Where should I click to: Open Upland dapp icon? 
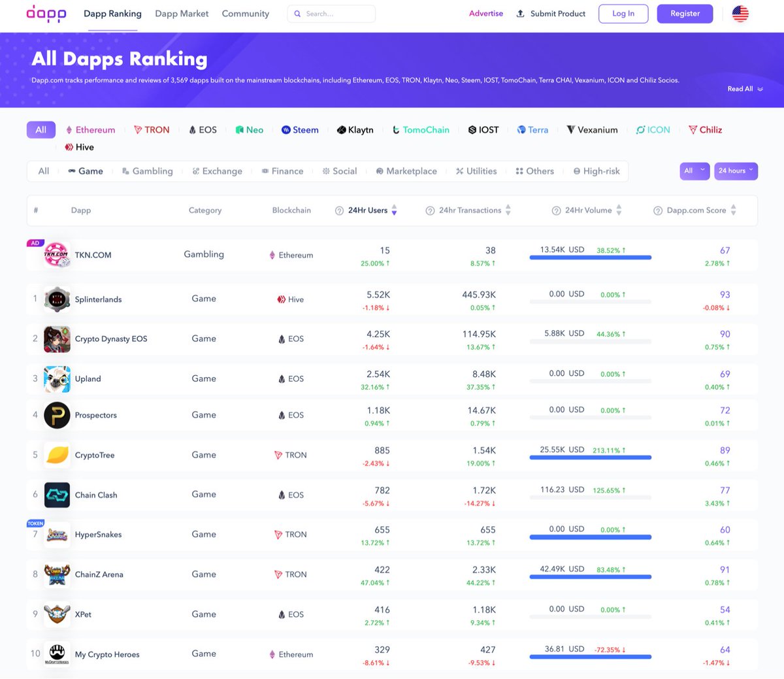57,379
